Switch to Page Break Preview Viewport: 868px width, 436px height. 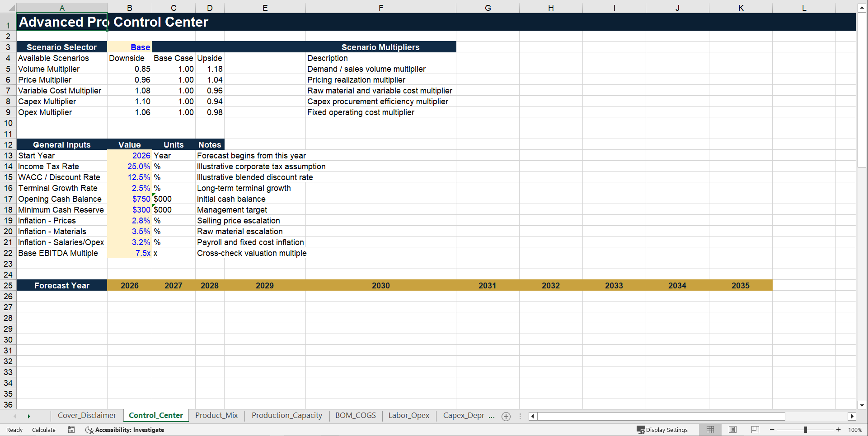click(x=755, y=430)
